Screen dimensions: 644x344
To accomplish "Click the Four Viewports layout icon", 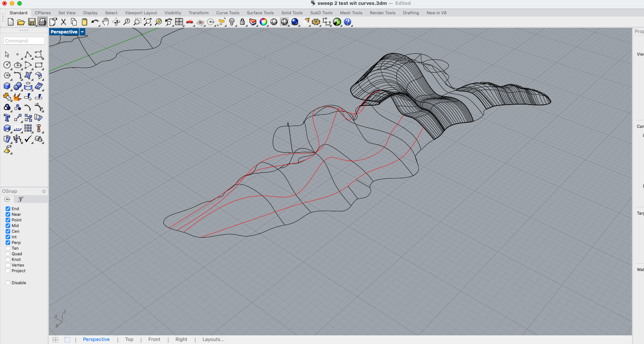I will pos(179,22).
